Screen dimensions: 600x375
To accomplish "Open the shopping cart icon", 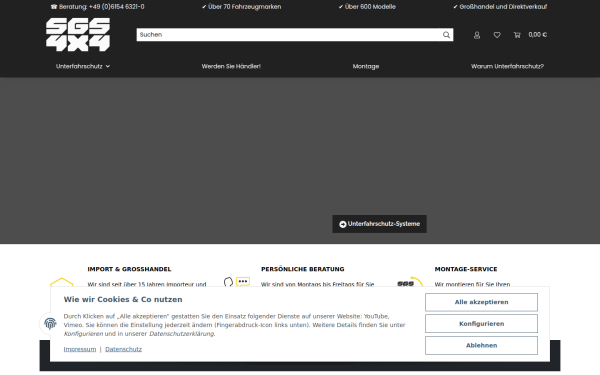I will coord(517,35).
